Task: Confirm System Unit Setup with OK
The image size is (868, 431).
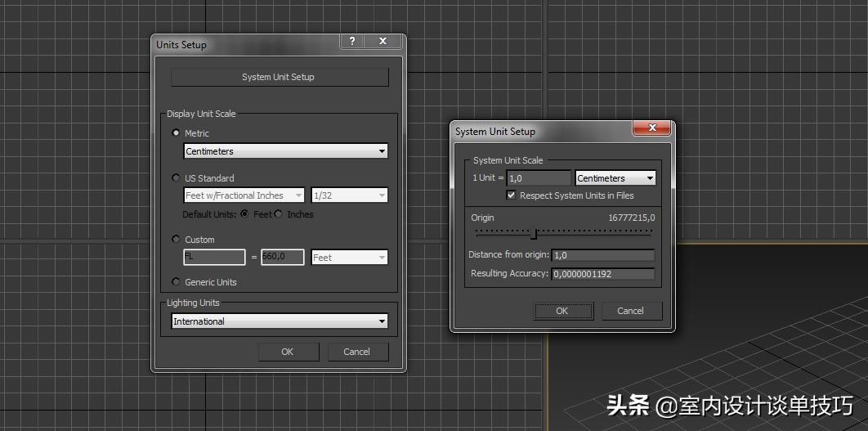Action: (x=563, y=311)
